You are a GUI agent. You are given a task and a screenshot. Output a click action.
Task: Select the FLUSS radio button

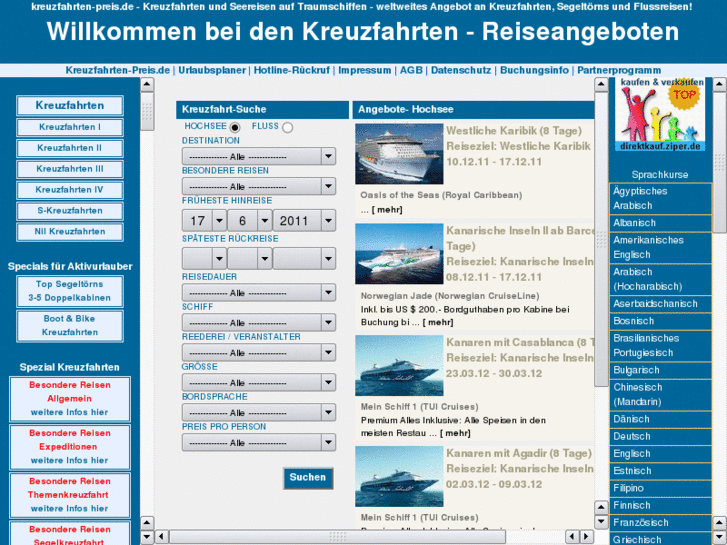(x=287, y=127)
